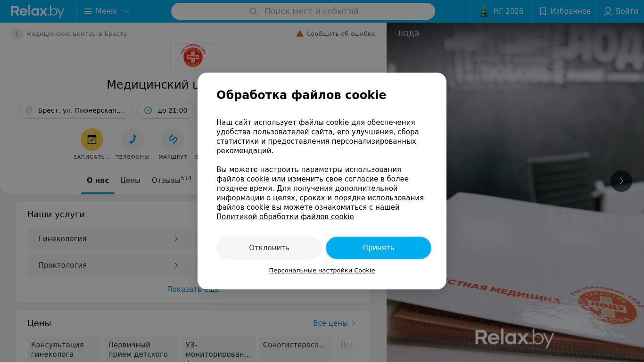The width and height of the screenshot is (644, 362).
Task: Open Избранное bookmark icon
Action: 543,11
